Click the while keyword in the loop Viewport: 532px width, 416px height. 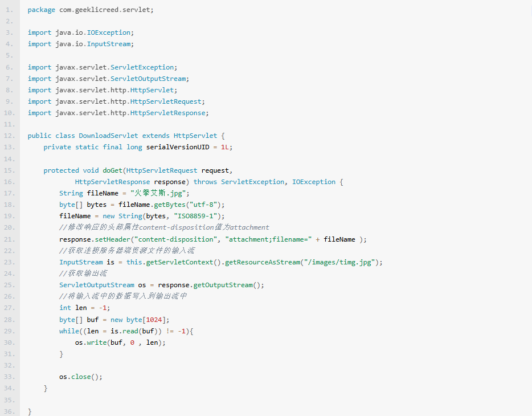tap(69, 331)
